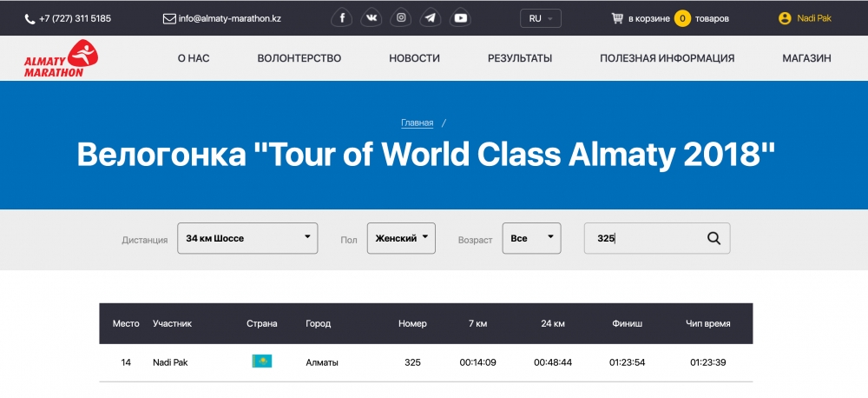The height and width of the screenshot is (398, 868).
Task: Open the RU language dropdown
Action: tap(541, 18)
